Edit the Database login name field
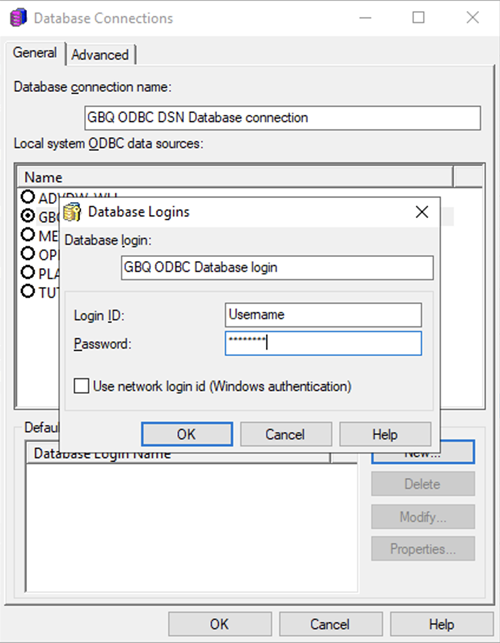 pos(277,268)
